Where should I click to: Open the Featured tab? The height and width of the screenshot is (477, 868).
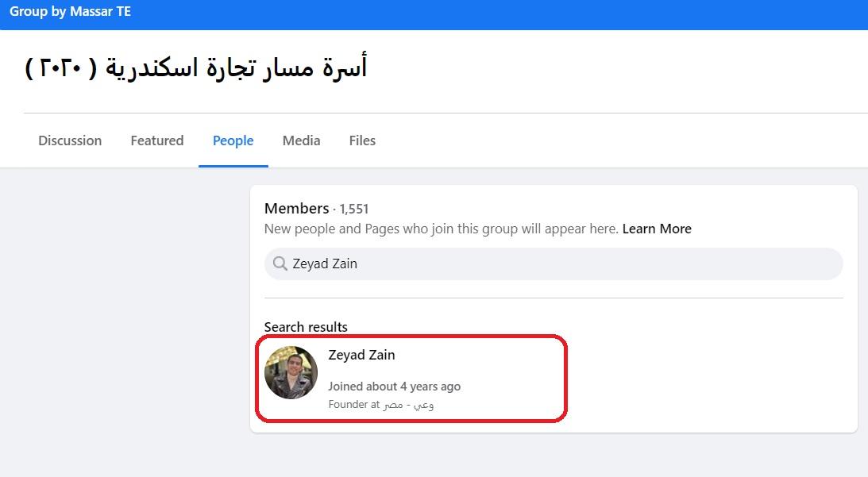pos(156,140)
